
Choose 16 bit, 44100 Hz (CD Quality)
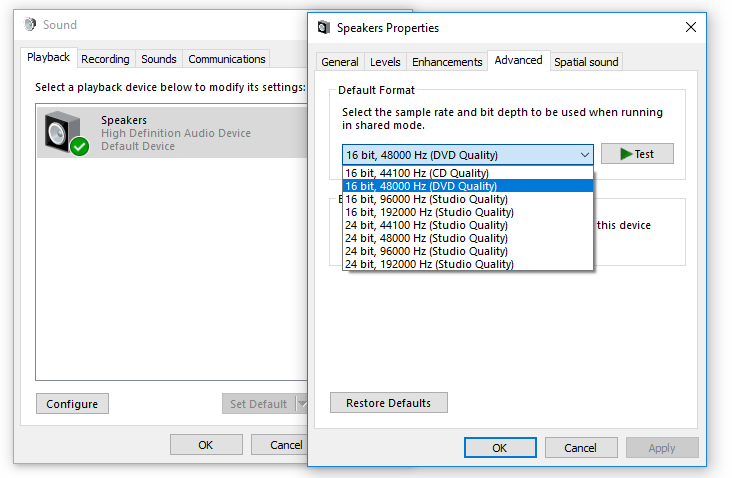pyautogui.click(x=468, y=173)
